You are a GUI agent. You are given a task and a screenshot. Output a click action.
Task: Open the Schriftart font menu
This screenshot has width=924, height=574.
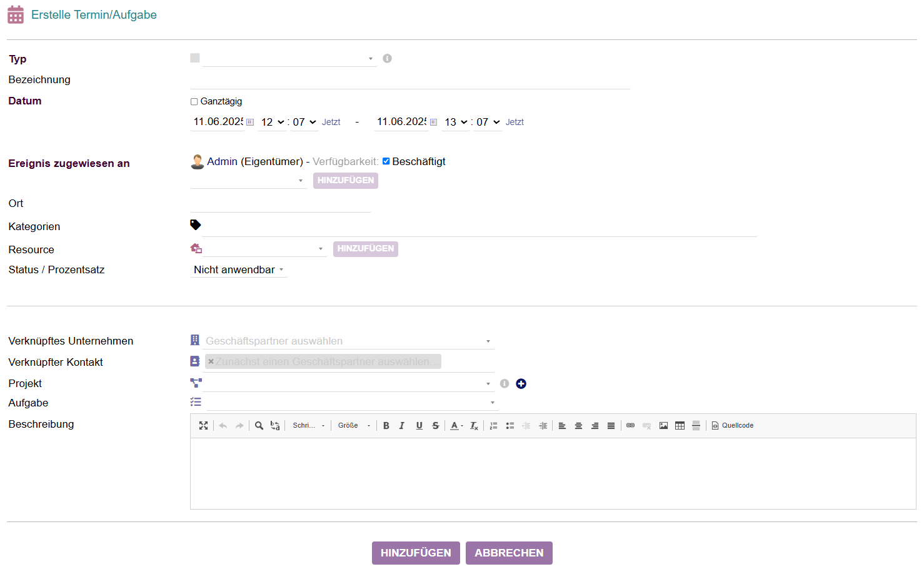click(x=309, y=426)
